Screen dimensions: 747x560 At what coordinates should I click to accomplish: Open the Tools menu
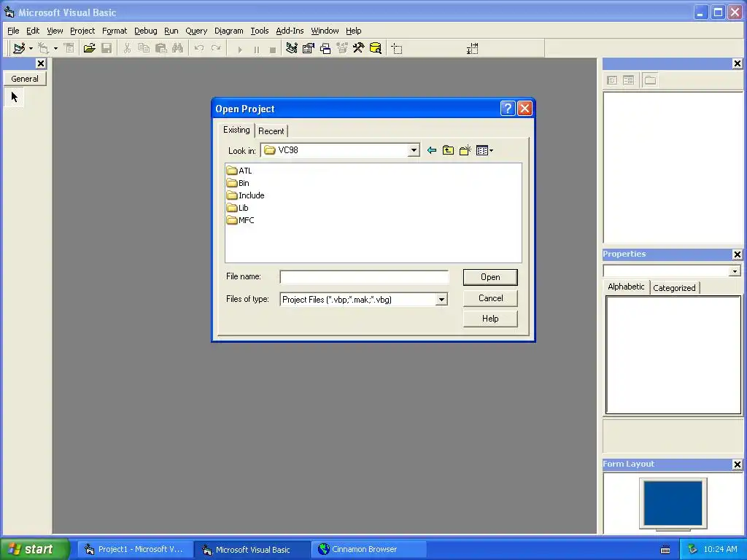tap(260, 31)
